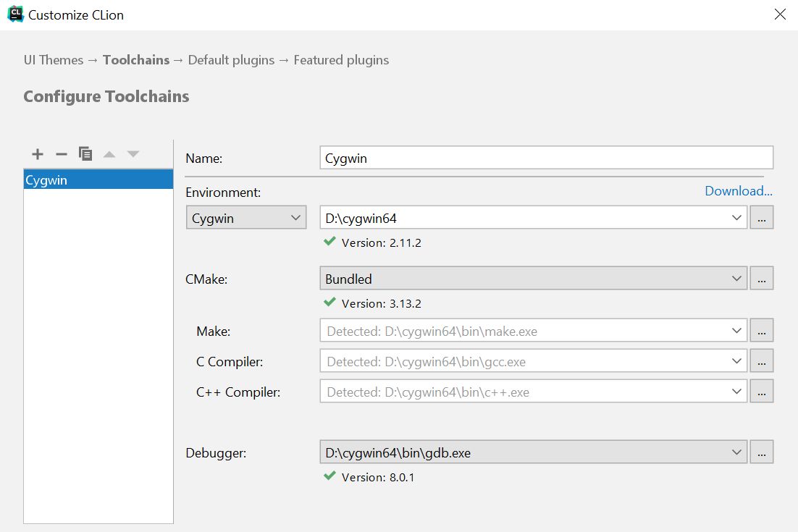Open the Bundled CMake dropdown
The image size is (798, 532).
point(534,278)
